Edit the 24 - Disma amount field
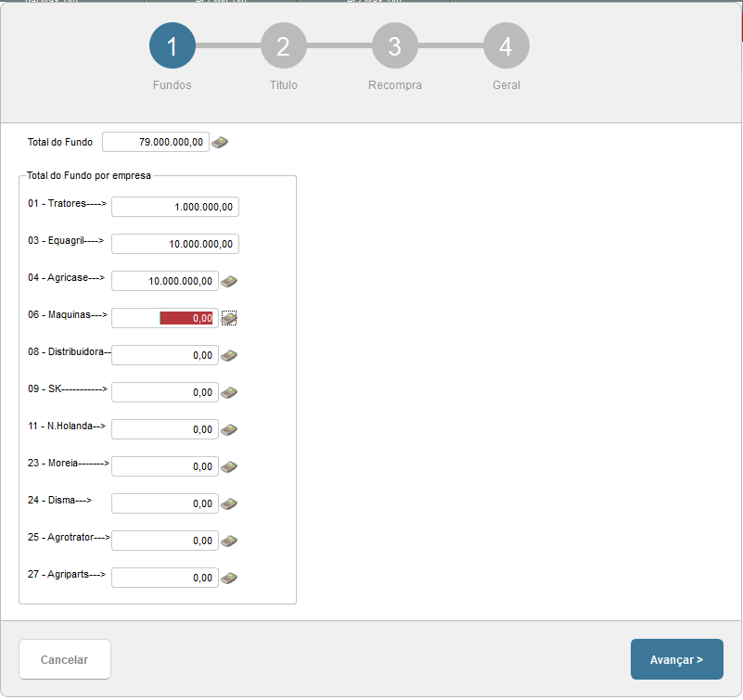 click(x=165, y=503)
